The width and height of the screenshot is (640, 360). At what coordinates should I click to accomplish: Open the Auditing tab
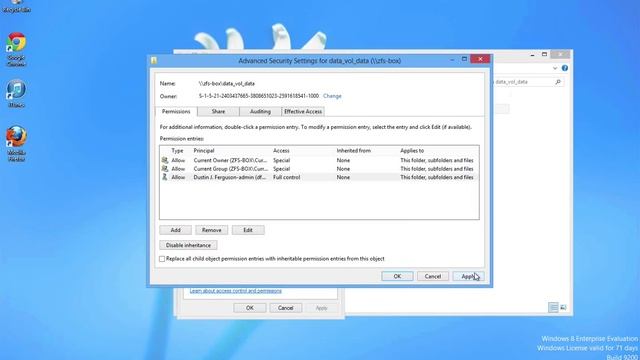tap(260, 111)
